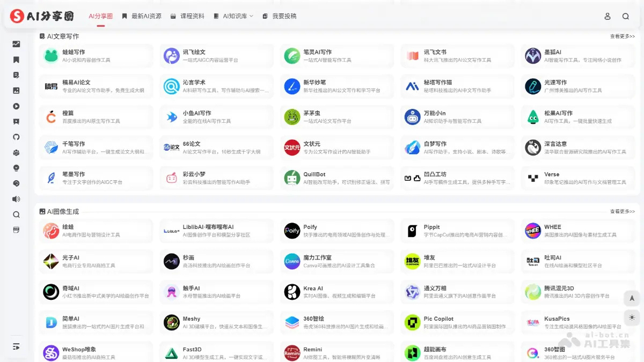Screen dimensions: 644x362
Task: Open the KusaPics card
Action: [x=578, y=322]
